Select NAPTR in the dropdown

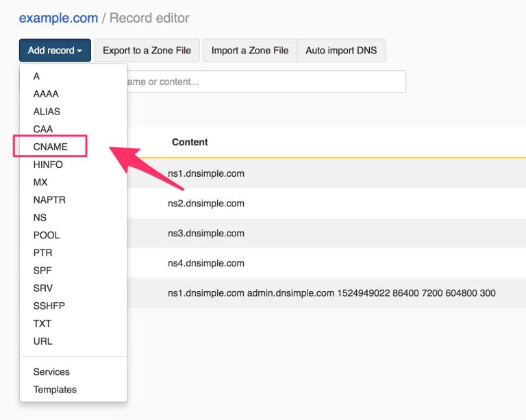point(49,200)
